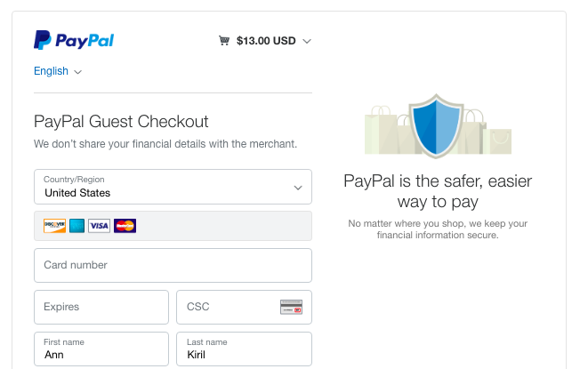Click the Country/Region chevron arrow

point(298,188)
